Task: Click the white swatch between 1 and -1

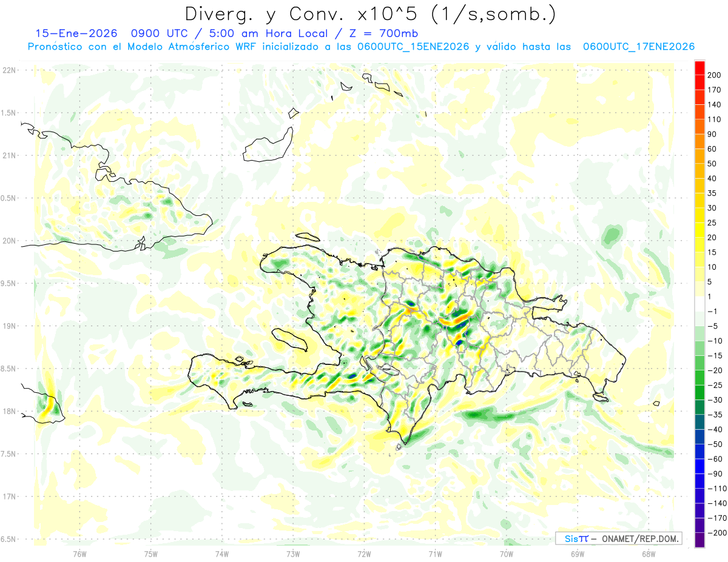Action: [699, 304]
